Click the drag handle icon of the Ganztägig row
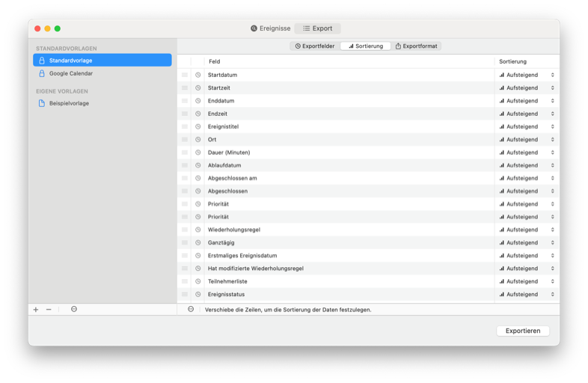This screenshot has width=588, height=383. 185,242
